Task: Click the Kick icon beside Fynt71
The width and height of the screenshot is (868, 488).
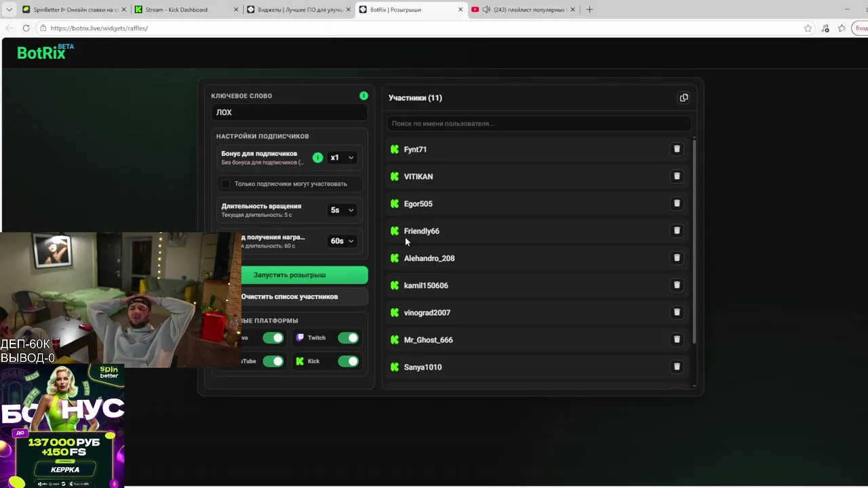Action: [x=395, y=149]
